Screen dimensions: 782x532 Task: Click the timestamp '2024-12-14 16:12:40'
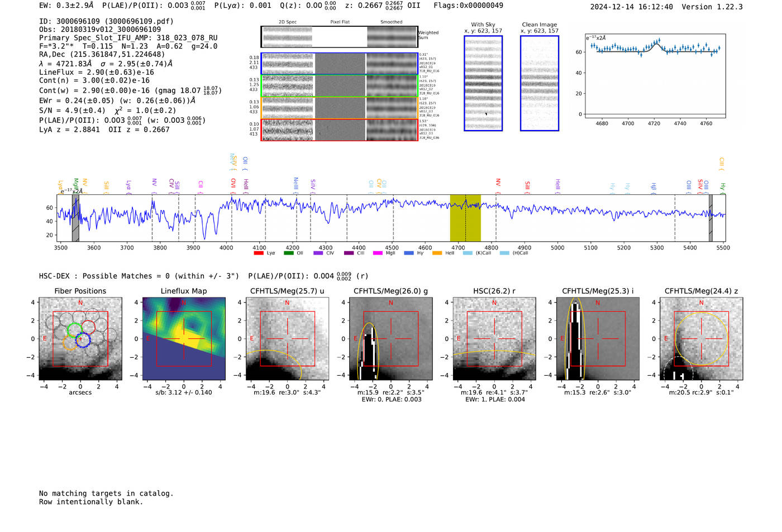pos(631,7)
